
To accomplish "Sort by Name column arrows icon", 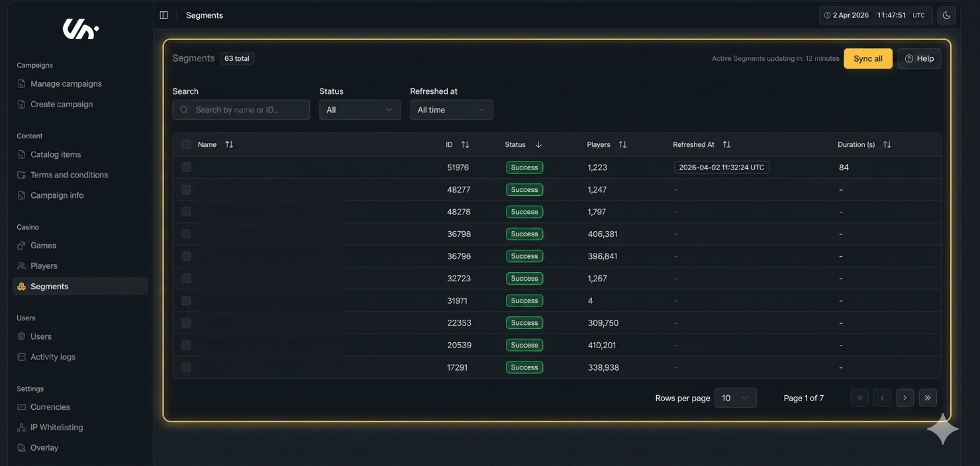I will (x=229, y=144).
